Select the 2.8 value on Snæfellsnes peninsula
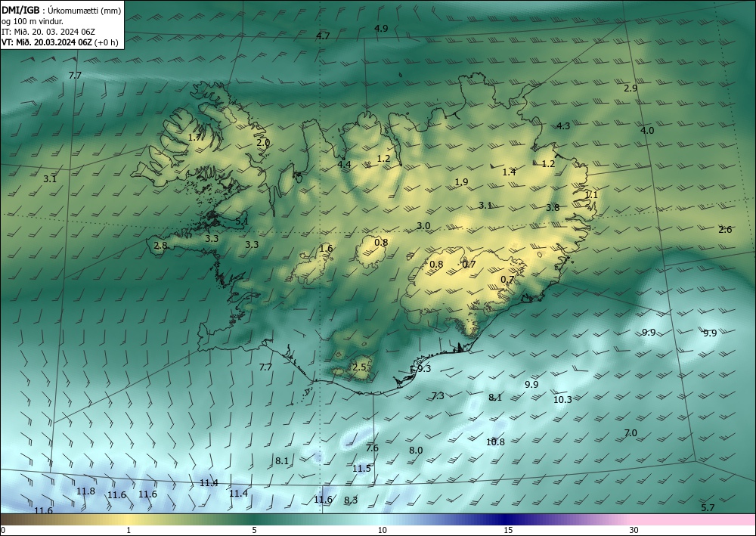756x536 pixels. [x=160, y=246]
